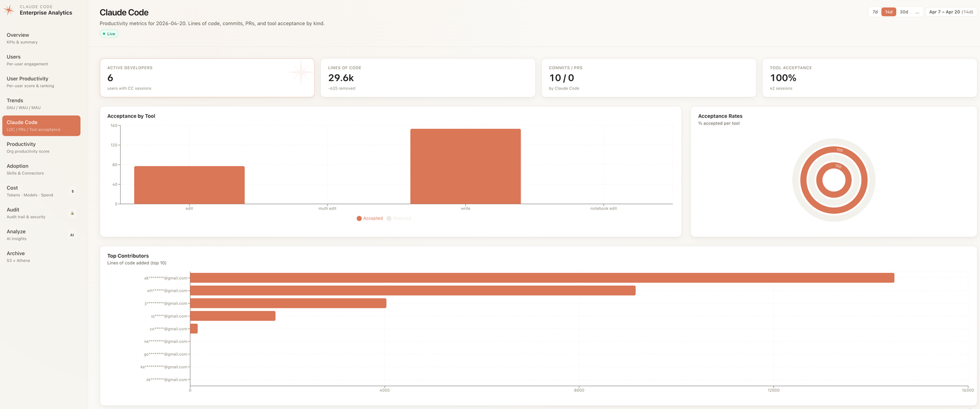Screen dimensions: 980x409
Task: Click the '42 sessions' text
Action: tap(781, 88)
